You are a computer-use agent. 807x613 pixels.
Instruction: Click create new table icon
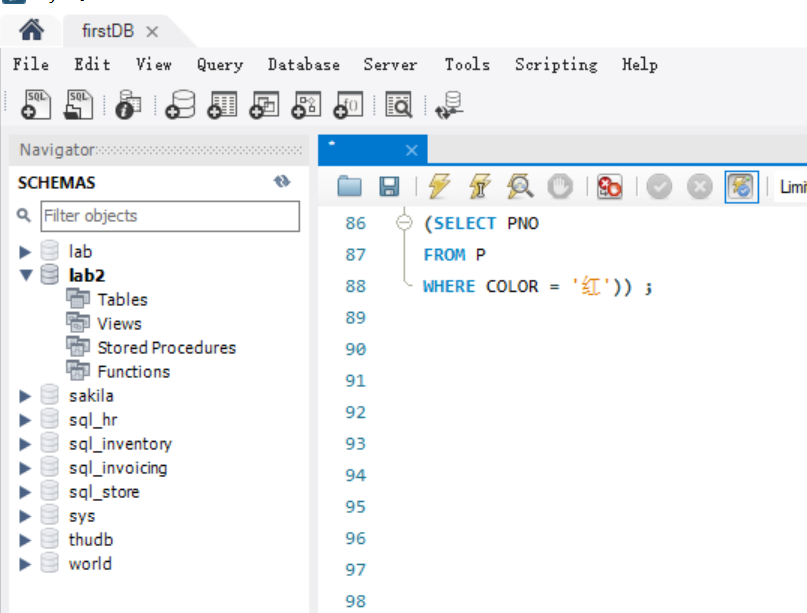coord(222,104)
